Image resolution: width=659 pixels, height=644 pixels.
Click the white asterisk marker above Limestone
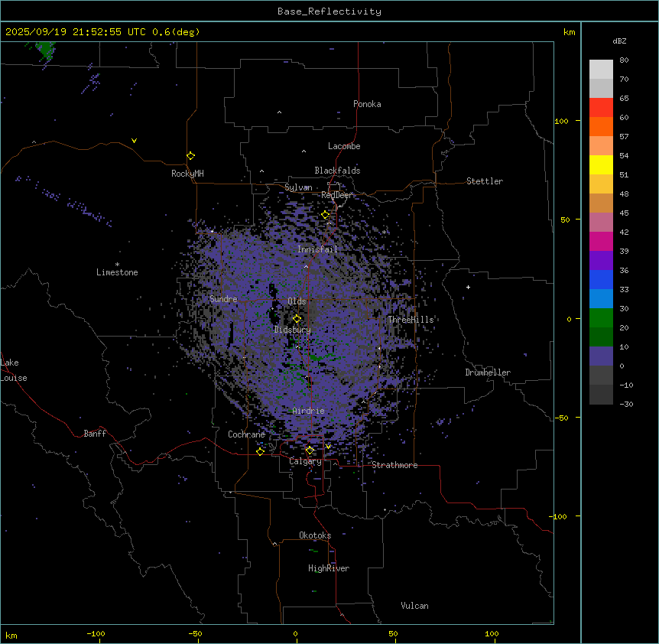coord(117,264)
